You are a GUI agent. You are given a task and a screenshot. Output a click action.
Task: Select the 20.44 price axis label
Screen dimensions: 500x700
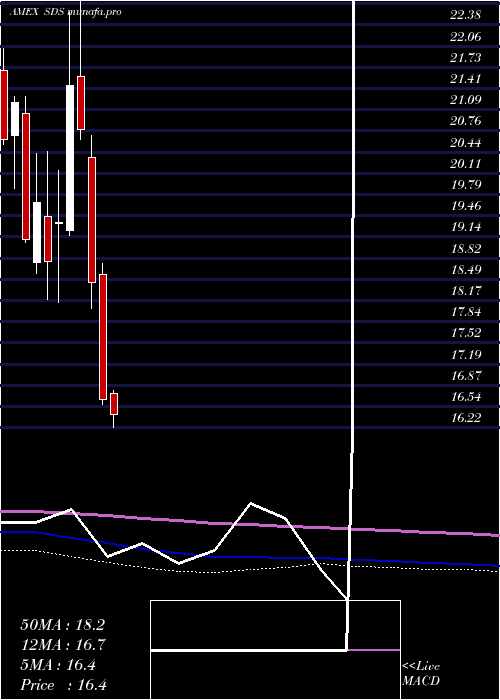[x=466, y=143]
